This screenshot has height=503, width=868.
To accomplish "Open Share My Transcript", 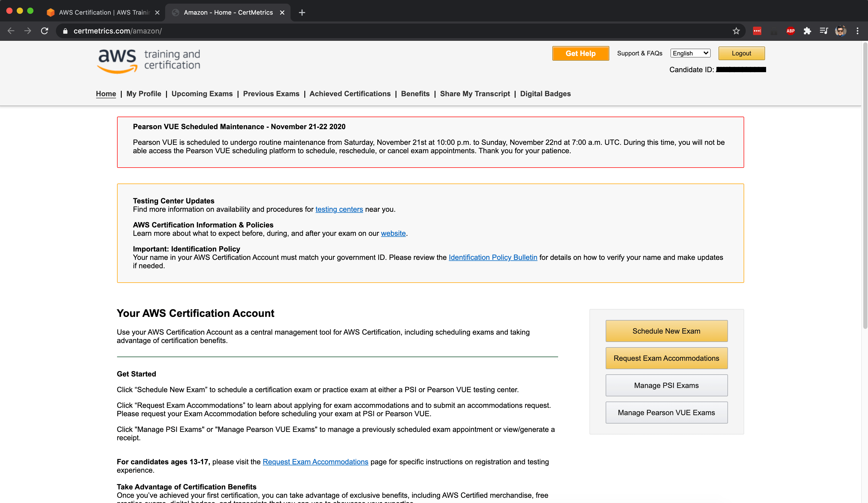I will (x=475, y=94).
